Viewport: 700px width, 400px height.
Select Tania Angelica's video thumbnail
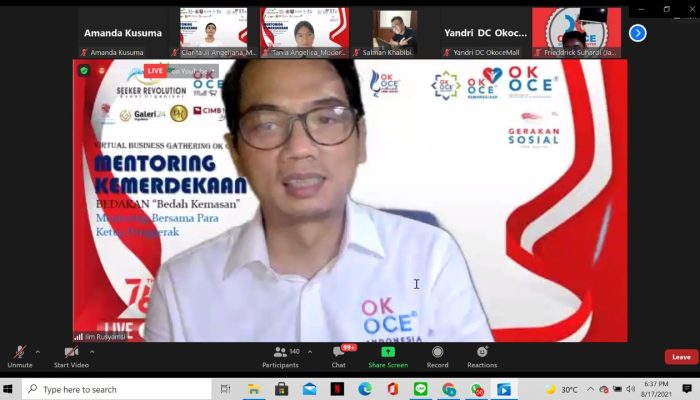304,33
